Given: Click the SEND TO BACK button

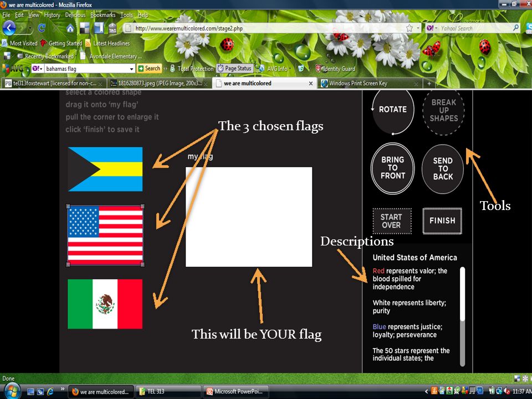Looking at the screenshot, I should pyautogui.click(x=443, y=168).
